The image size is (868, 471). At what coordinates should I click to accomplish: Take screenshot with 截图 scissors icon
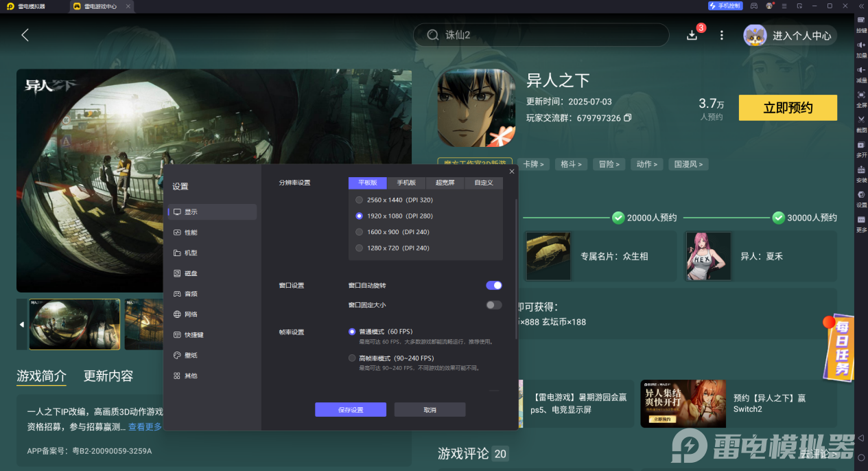[861, 124]
